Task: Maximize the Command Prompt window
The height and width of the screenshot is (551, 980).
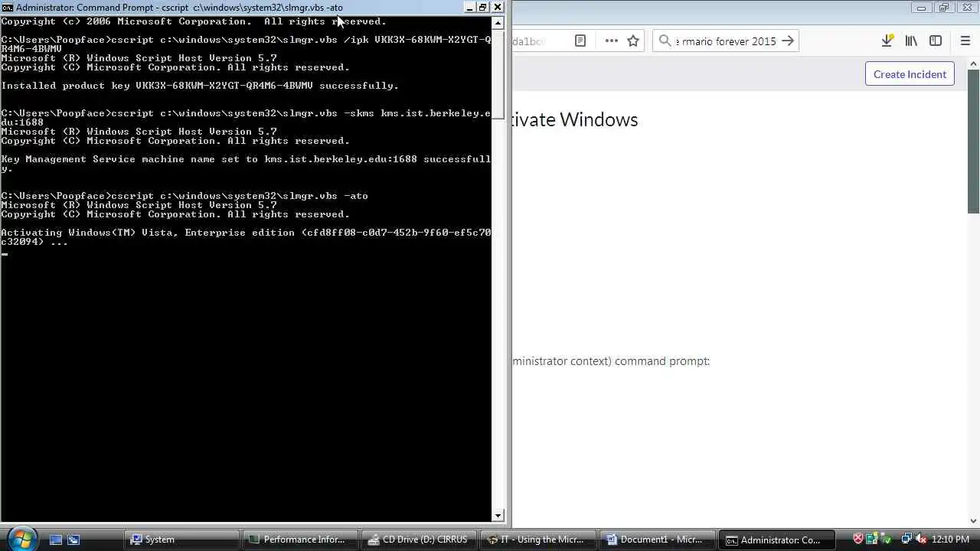Action: 483,8
